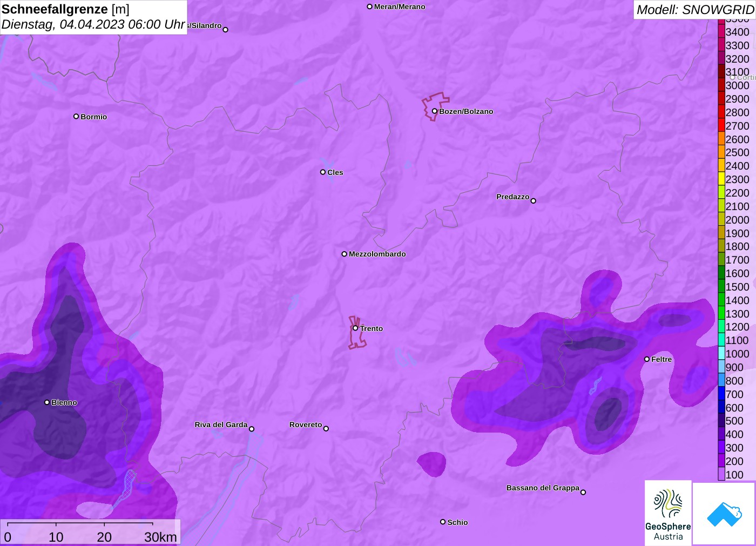Select the 3000 m legend color
The width and height of the screenshot is (756, 546).
point(721,85)
